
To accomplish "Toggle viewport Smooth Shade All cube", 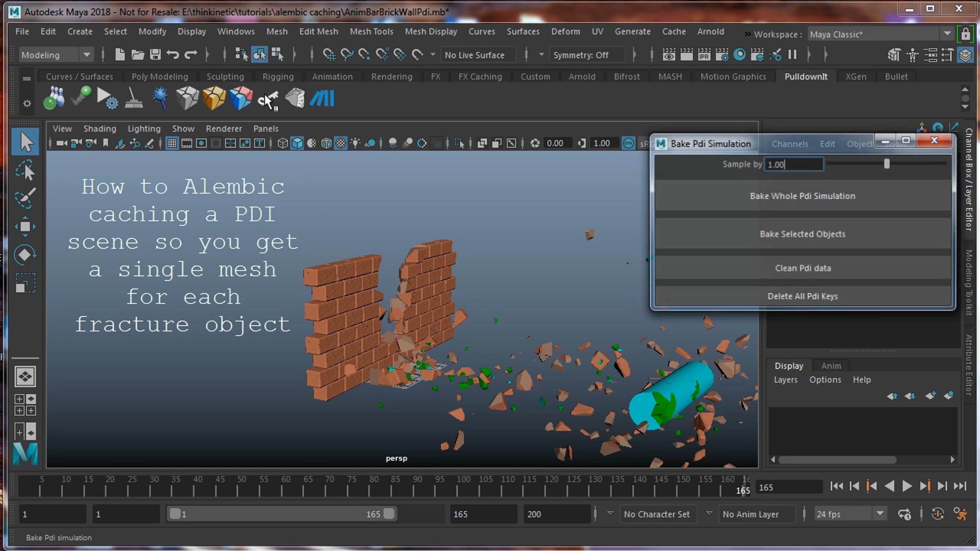I will pos(297,143).
